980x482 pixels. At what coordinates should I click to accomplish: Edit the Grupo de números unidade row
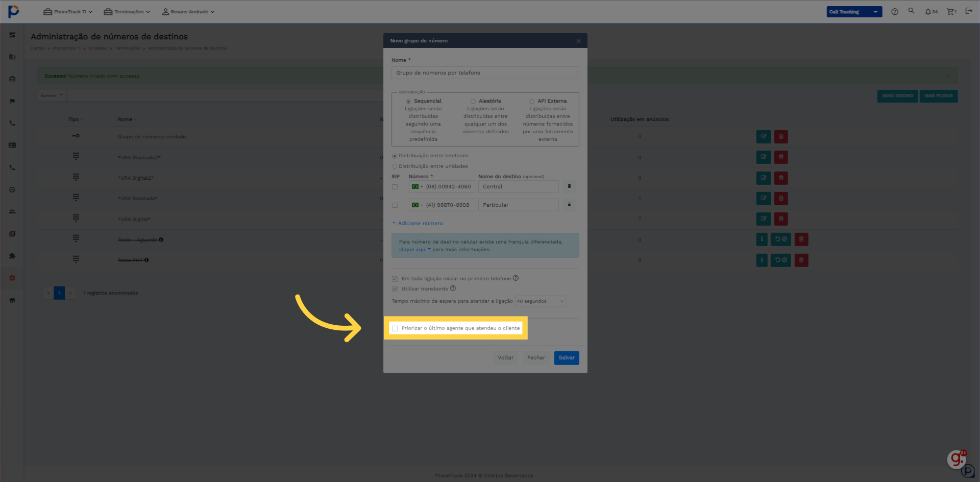click(x=764, y=137)
